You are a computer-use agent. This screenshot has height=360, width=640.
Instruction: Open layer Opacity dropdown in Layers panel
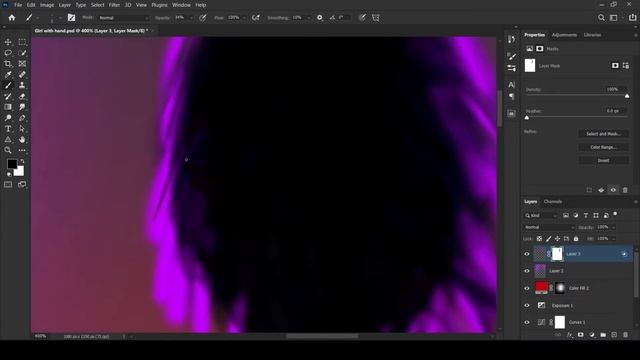[x=613, y=227]
